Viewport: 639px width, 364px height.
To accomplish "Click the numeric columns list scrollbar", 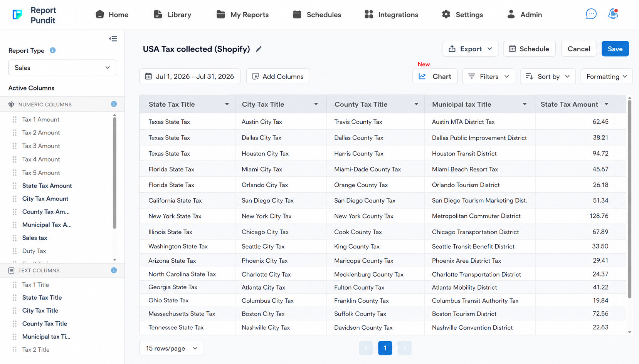I will tap(114, 173).
